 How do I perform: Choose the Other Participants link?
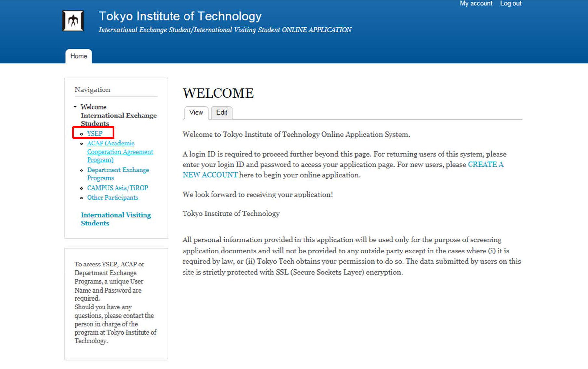coord(113,198)
